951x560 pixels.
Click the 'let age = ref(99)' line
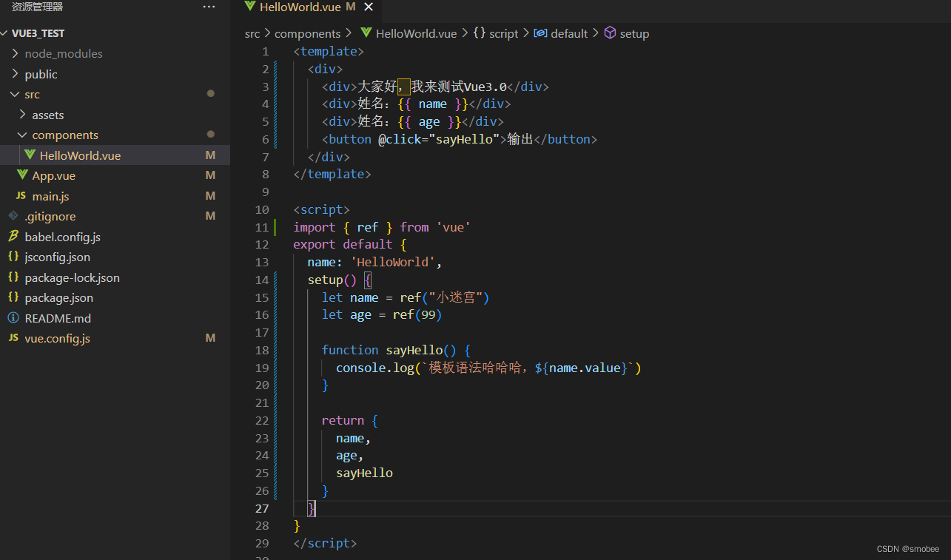[x=381, y=314]
